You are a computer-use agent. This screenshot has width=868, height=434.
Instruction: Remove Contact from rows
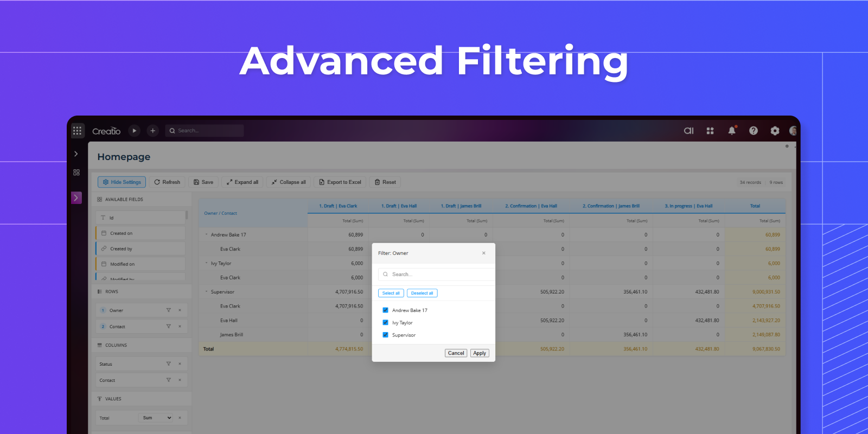click(x=180, y=326)
